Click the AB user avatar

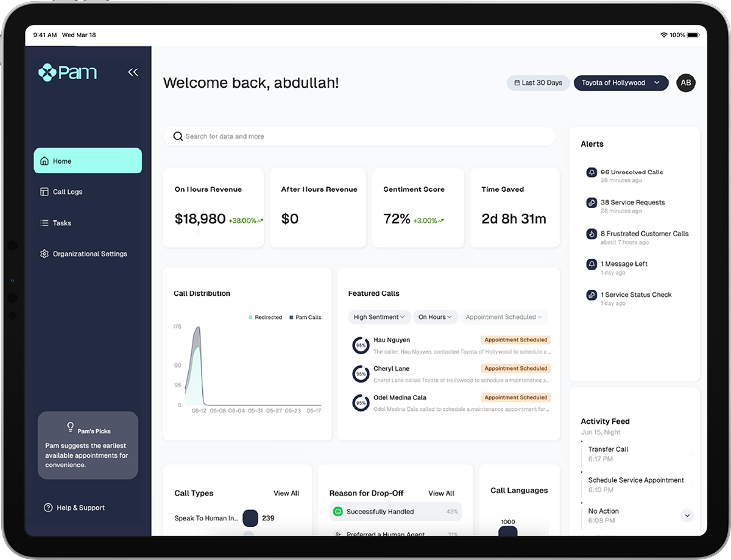pyautogui.click(x=685, y=83)
